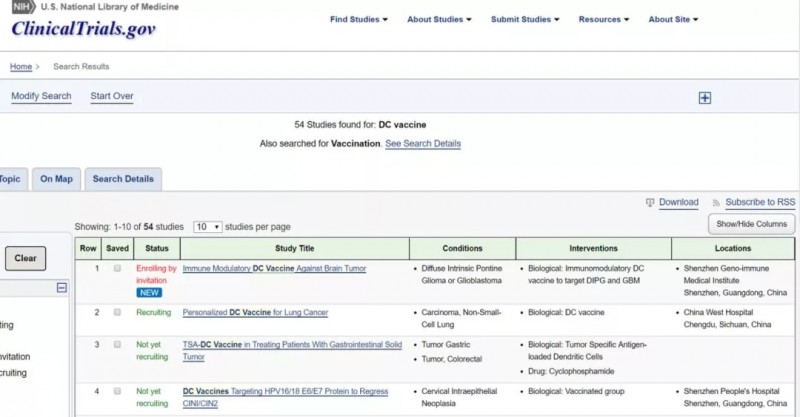This screenshot has height=417, width=800.
Task: Change the studies per page dropdown
Action: click(x=208, y=227)
